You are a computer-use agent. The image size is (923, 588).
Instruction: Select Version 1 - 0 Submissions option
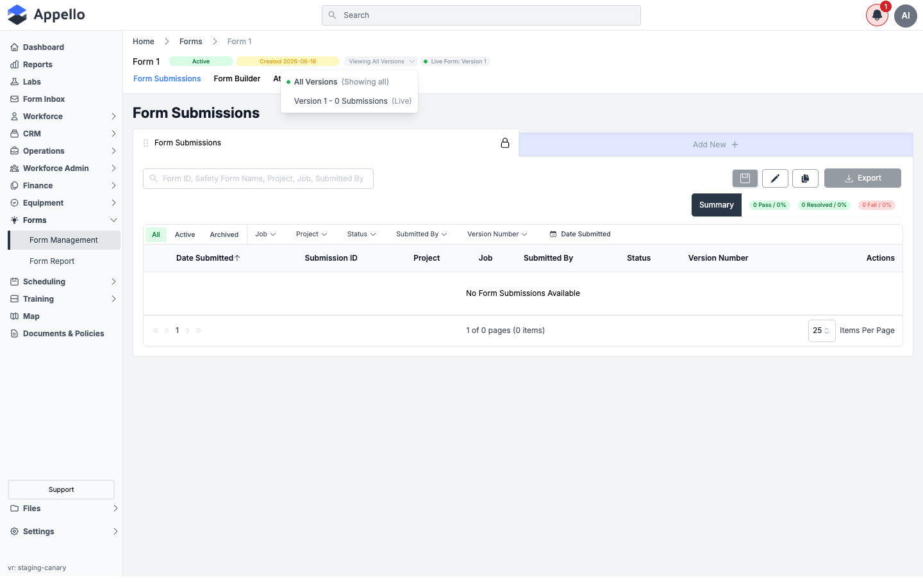coord(349,101)
